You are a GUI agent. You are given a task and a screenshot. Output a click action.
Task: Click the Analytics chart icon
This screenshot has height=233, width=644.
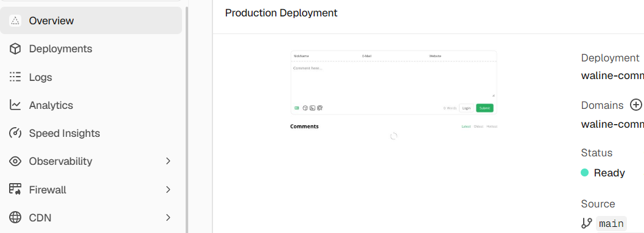(15, 105)
